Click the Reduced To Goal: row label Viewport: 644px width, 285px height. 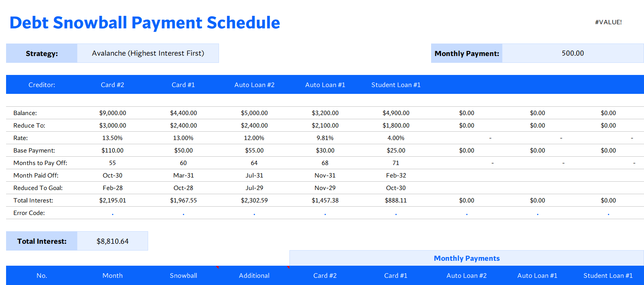[38, 188]
